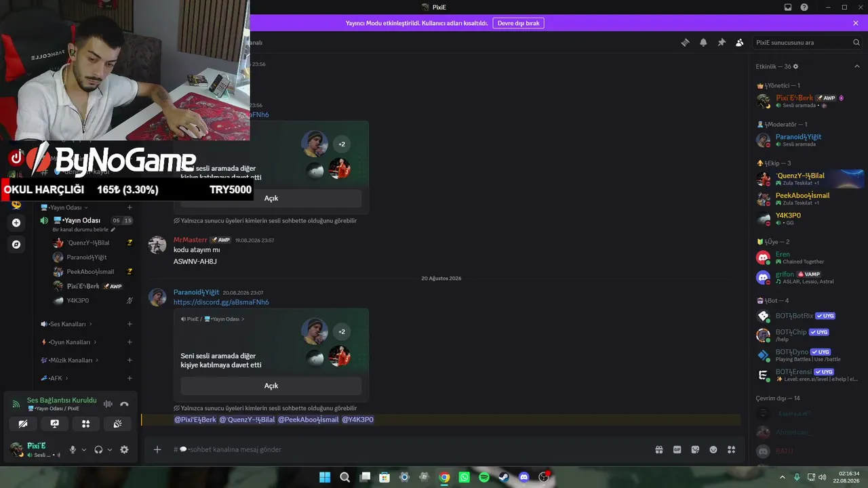Open server activity settings gear
This screenshot has height=488, width=868.
click(x=796, y=66)
